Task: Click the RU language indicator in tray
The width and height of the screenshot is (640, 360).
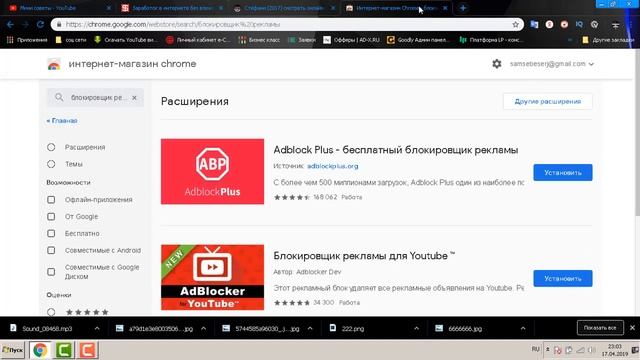Action: [536, 349]
